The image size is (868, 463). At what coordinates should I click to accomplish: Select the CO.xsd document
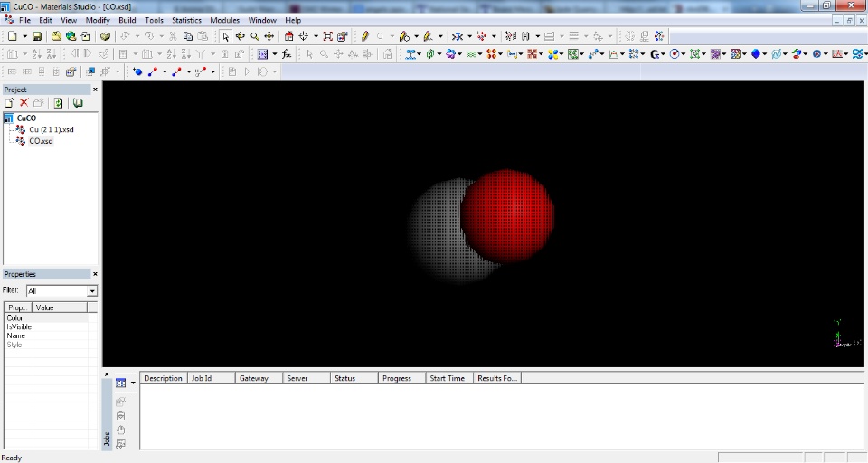click(41, 141)
